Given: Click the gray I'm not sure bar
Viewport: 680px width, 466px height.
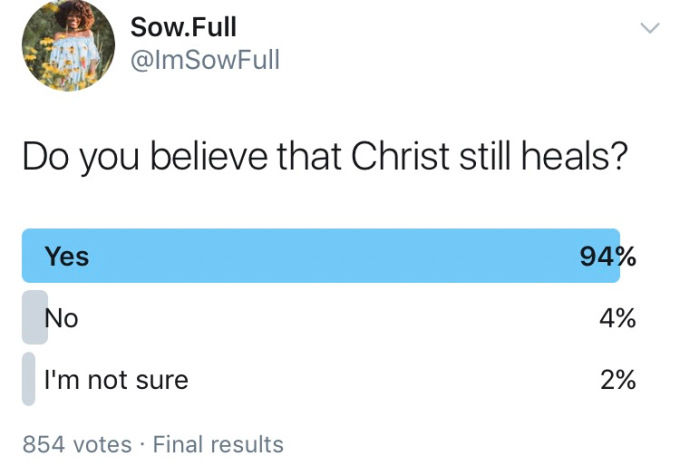Looking at the screenshot, I should [29, 379].
